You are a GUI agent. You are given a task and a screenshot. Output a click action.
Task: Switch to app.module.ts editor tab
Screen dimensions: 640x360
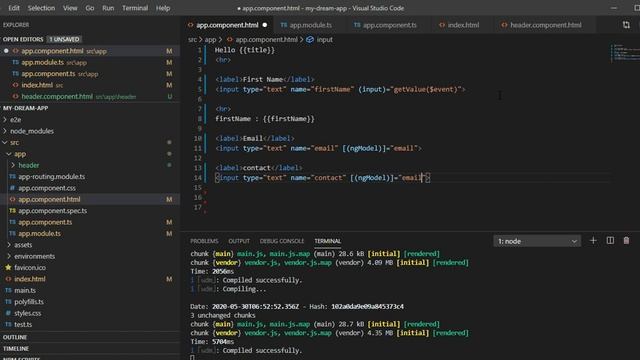click(x=310, y=25)
